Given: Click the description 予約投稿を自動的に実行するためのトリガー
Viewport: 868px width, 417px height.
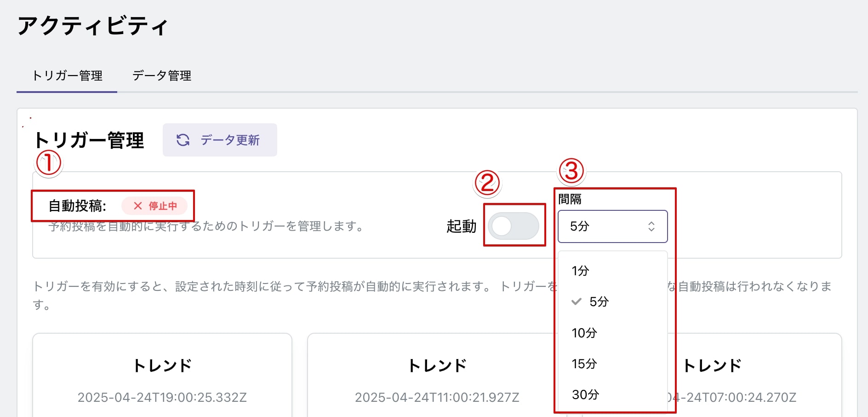Looking at the screenshot, I should (x=207, y=226).
